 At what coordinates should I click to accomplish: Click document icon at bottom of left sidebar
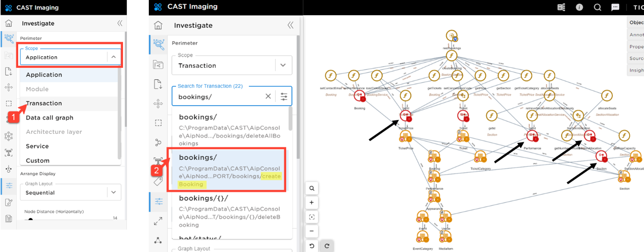point(8,219)
